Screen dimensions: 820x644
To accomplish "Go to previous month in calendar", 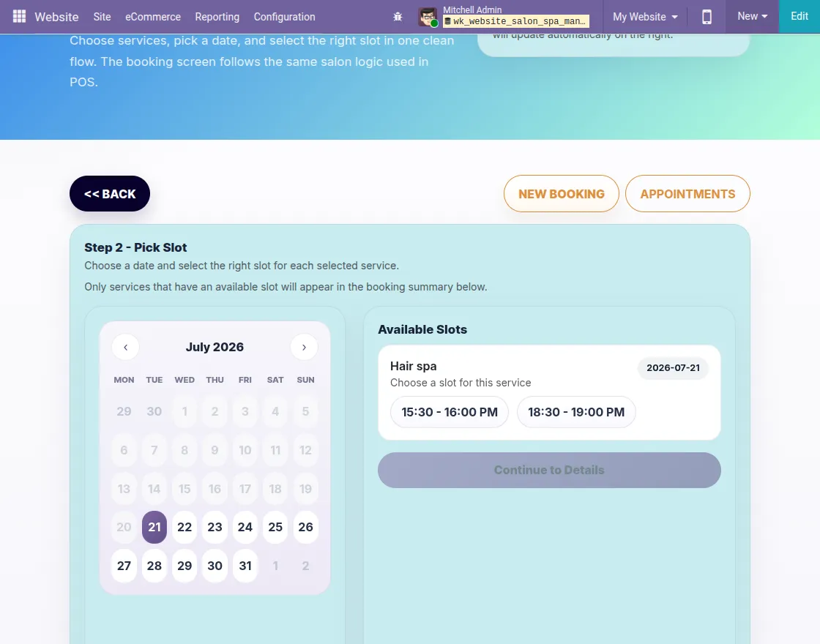I will click(x=125, y=347).
